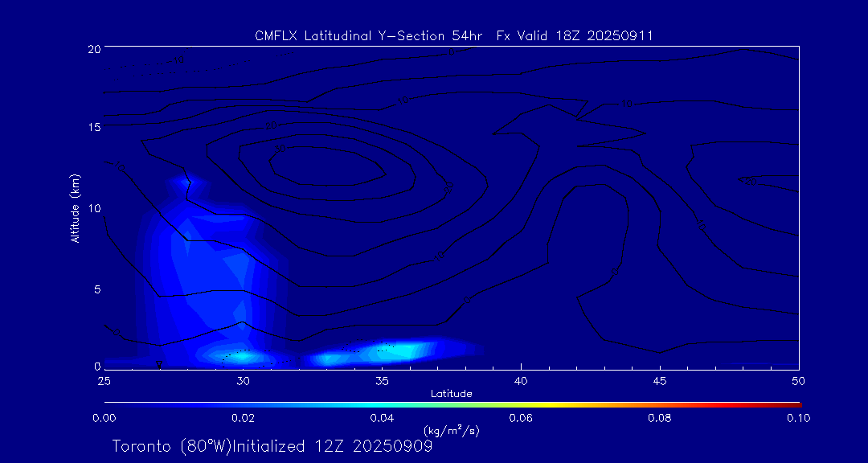Click the Toronto (80°W) initialization caption
Image resolution: width=868 pixels, height=463 pixels.
(x=272, y=446)
